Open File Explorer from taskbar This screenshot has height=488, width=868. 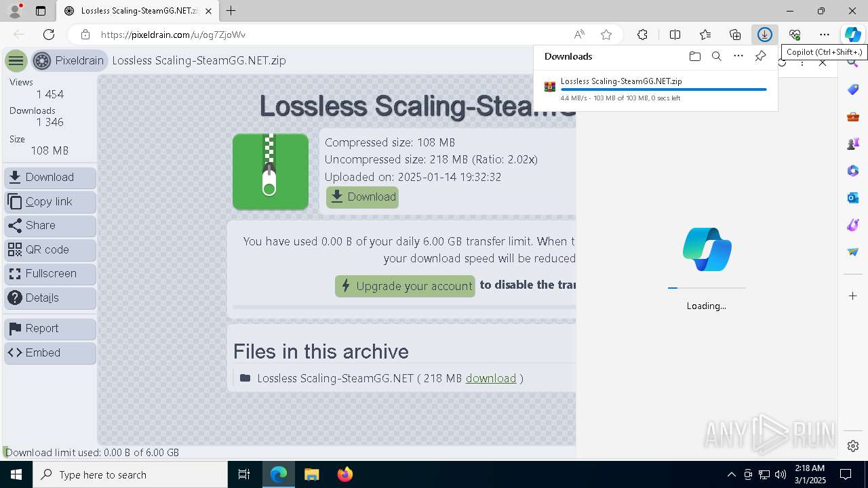point(311,474)
